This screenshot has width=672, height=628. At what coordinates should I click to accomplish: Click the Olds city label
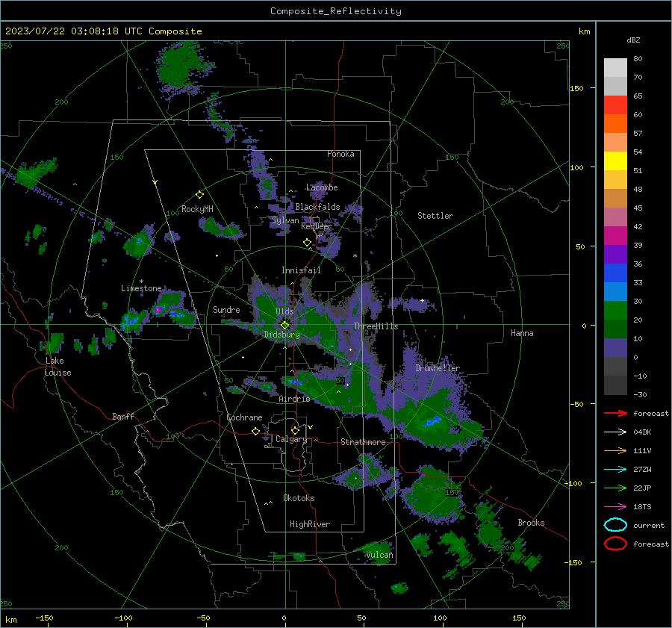point(284,311)
